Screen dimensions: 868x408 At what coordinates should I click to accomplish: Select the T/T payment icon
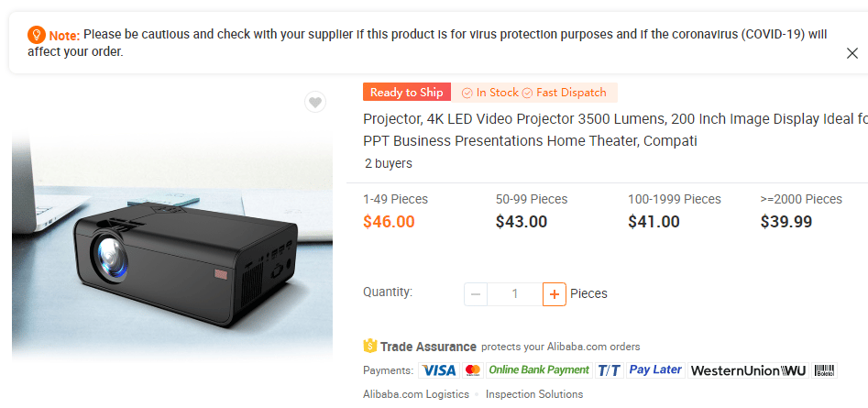(610, 370)
